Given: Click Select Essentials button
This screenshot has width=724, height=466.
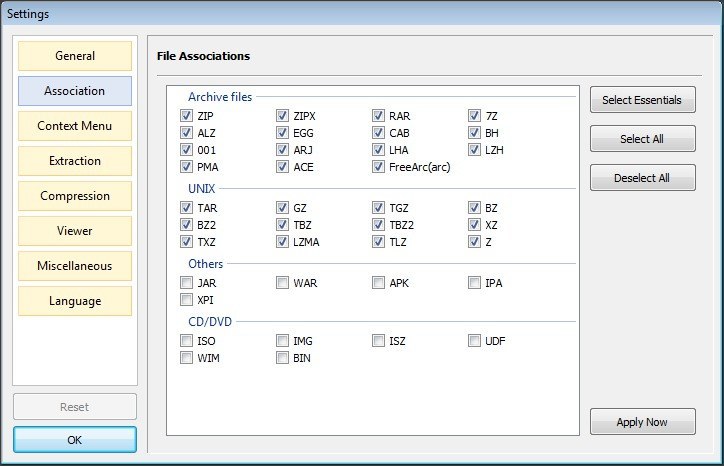Looking at the screenshot, I should [643, 100].
